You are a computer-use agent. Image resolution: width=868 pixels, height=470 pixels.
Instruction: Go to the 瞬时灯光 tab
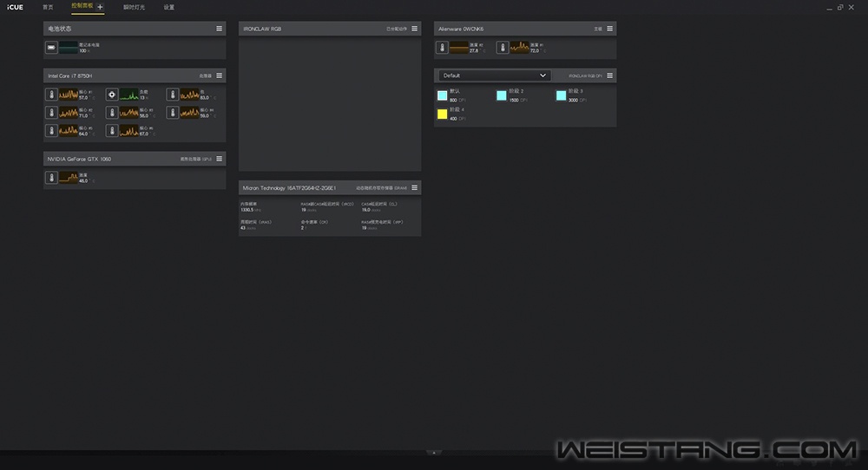(135, 7)
